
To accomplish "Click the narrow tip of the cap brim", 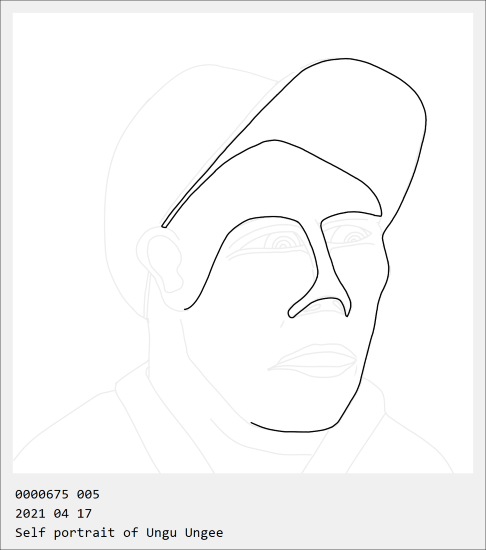I will pos(164,226).
